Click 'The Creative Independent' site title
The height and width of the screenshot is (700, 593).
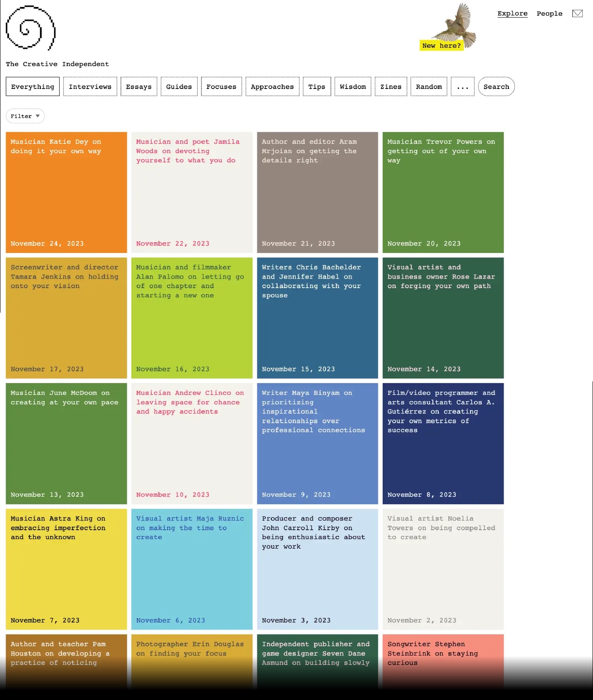[x=57, y=64]
